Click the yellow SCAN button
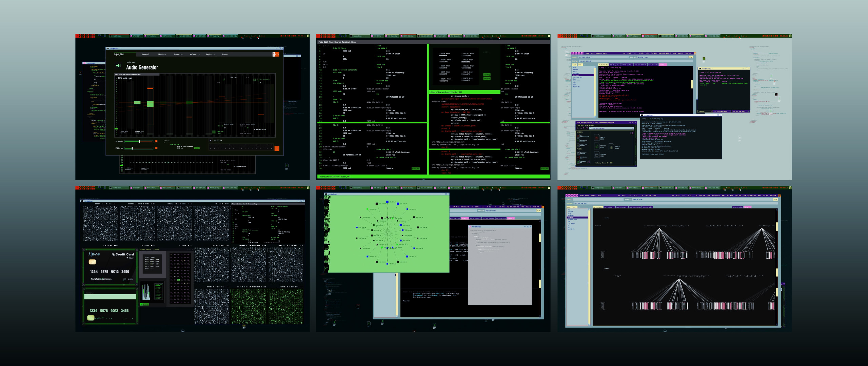868x366 pixels. [691, 57]
